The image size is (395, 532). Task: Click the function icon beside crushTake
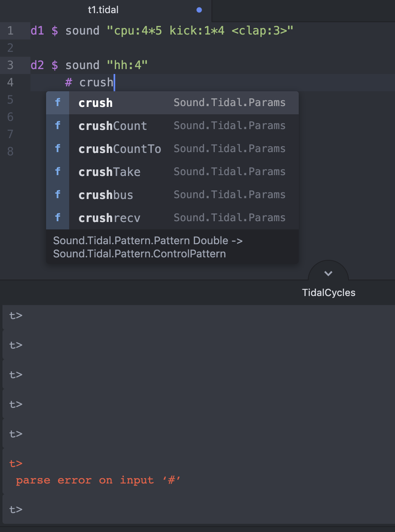(x=58, y=172)
